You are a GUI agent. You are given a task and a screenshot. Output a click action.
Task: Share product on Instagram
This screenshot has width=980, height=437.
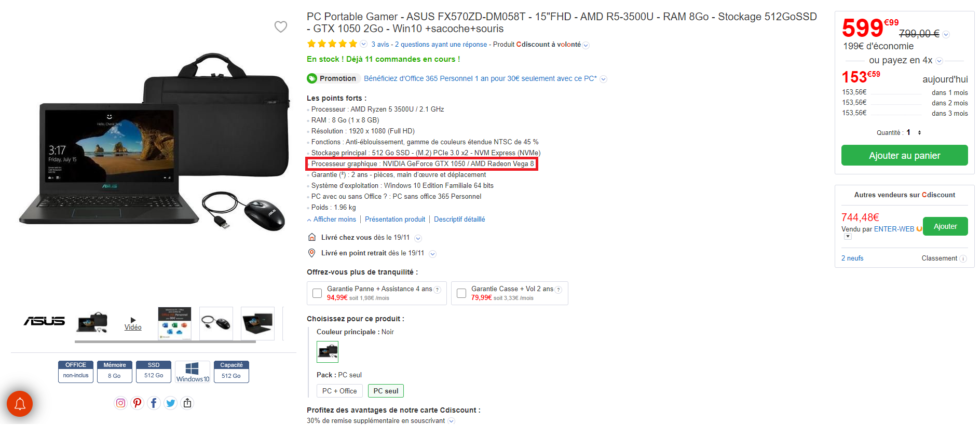coord(120,403)
